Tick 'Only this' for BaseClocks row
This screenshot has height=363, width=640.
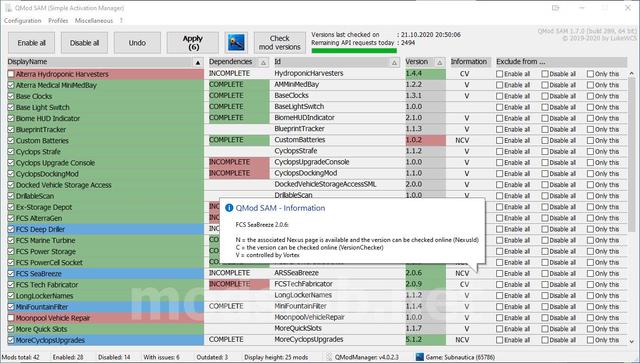pos(590,96)
